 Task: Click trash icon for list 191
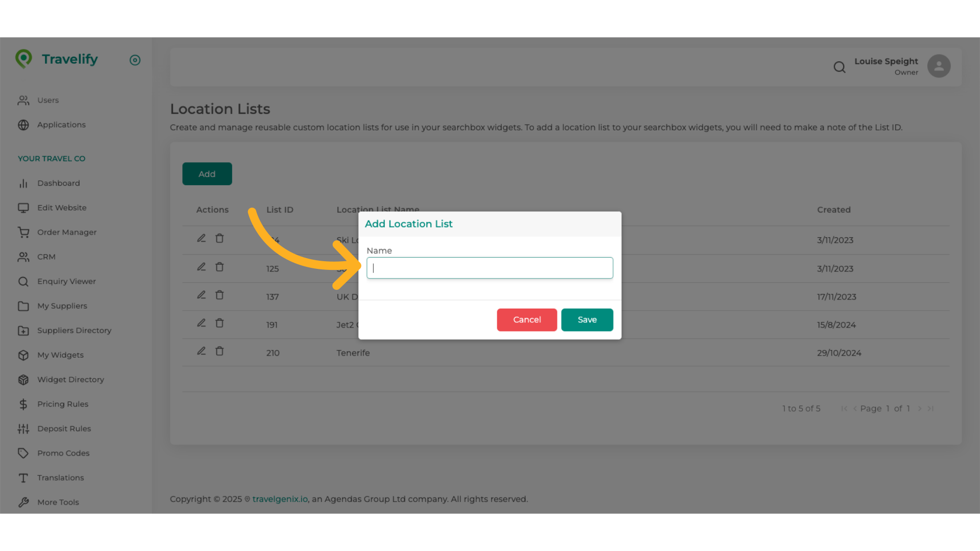(x=219, y=323)
